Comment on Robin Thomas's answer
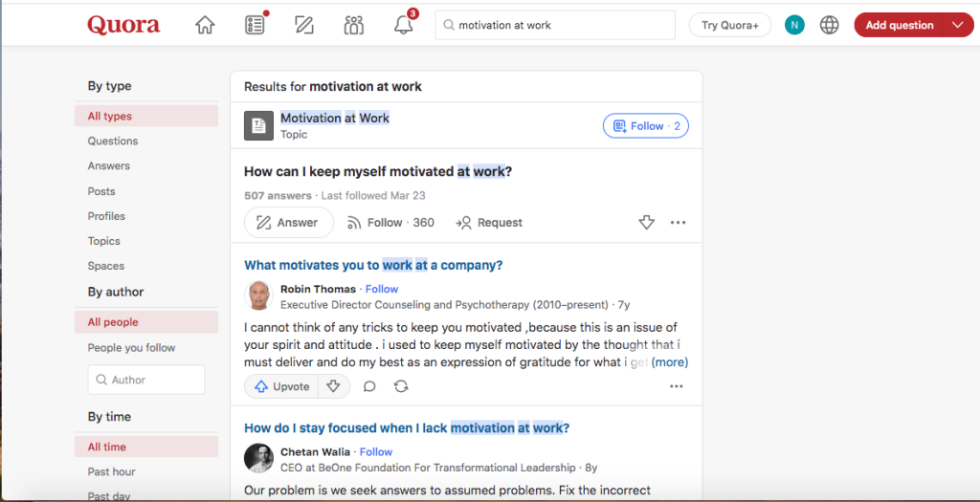 click(369, 386)
